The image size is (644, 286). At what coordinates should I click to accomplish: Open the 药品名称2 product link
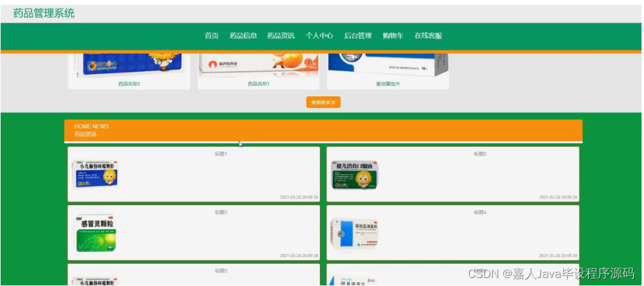tap(129, 84)
